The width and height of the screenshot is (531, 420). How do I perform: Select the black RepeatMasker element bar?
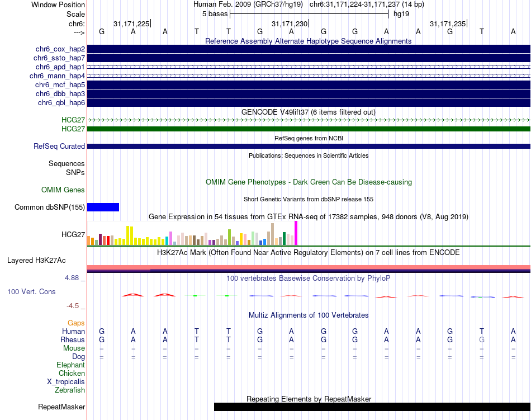tap(372, 407)
